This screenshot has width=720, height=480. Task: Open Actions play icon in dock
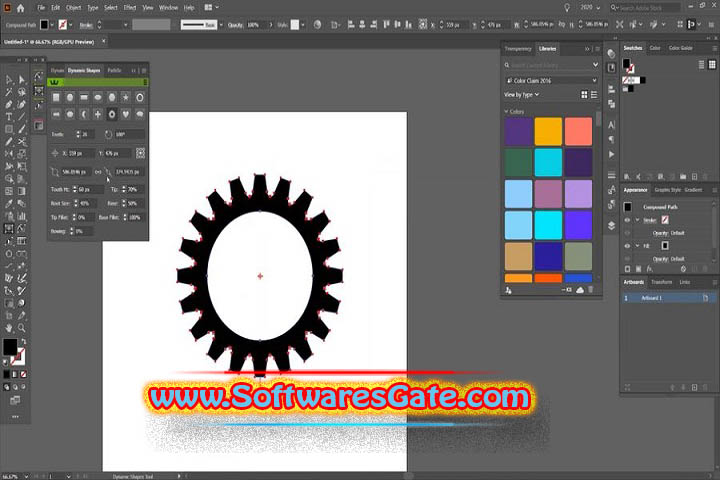pos(611,154)
